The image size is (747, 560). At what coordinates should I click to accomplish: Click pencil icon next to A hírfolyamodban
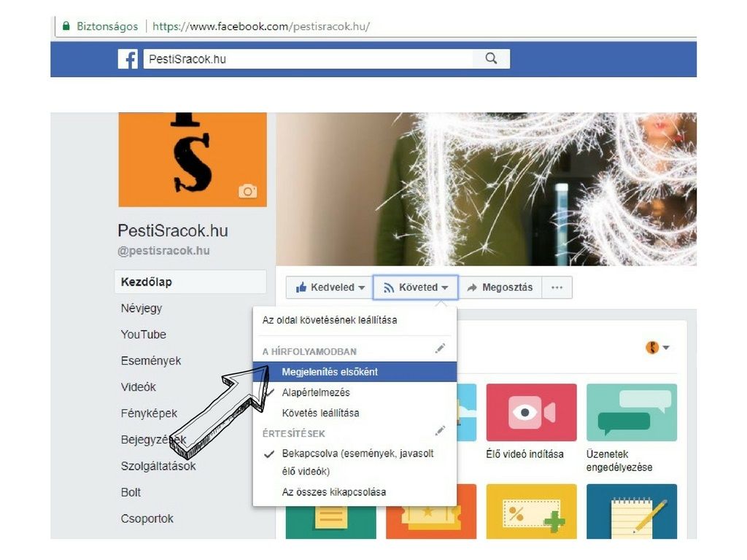[x=440, y=349]
